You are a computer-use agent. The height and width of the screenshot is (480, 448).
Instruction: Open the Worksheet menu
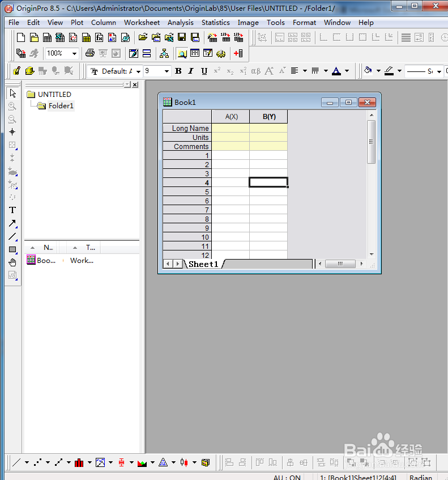click(x=142, y=23)
